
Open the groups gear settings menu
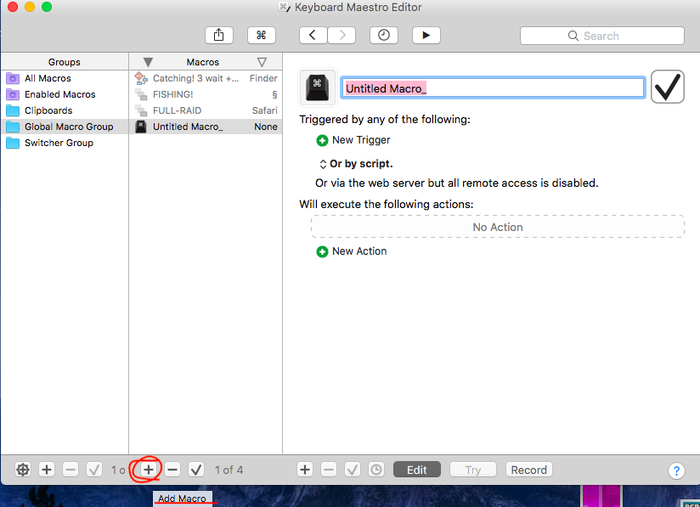pos(23,470)
